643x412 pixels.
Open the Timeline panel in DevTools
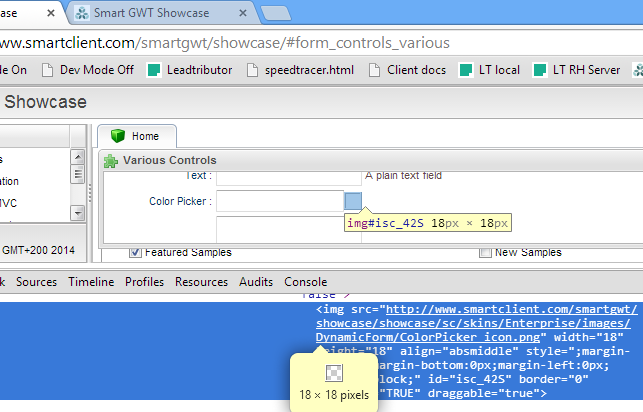[90, 282]
